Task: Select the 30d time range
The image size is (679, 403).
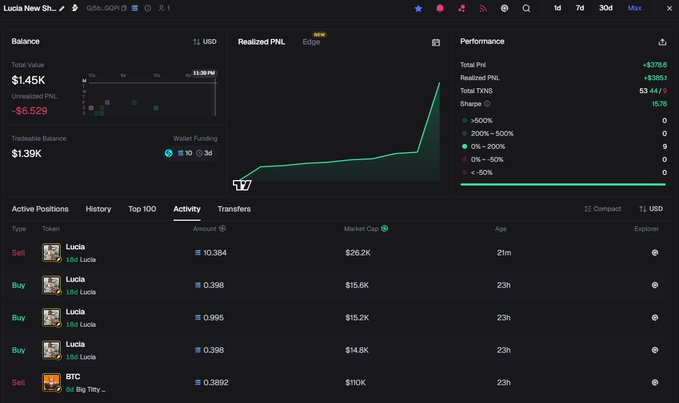Action: (x=605, y=8)
